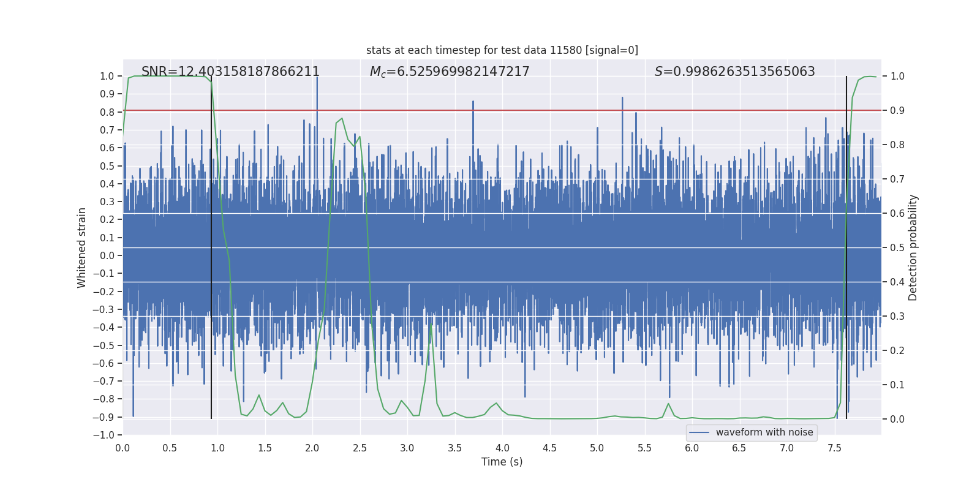
Task: Click the 0.9 tick on the right probability axis
Action: pyautogui.click(x=897, y=111)
